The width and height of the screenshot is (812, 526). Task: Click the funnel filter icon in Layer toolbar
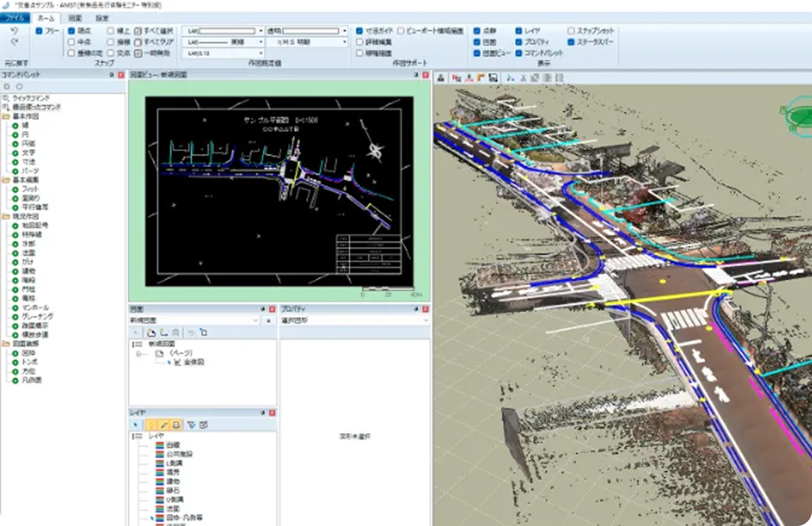(x=191, y=425)
